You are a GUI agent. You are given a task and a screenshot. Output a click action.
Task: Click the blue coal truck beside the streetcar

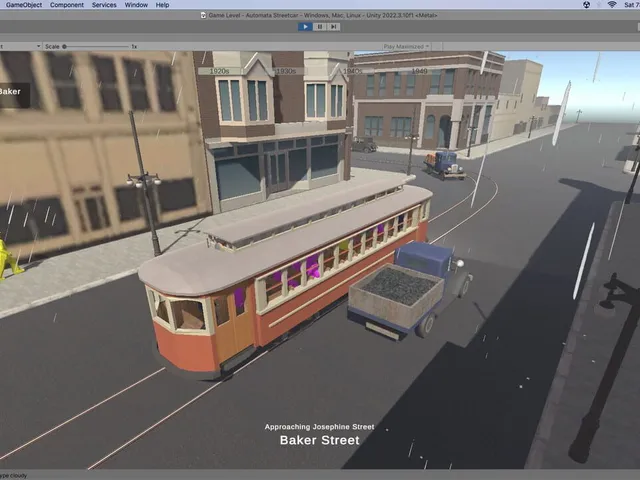click(x=408, y=290)
